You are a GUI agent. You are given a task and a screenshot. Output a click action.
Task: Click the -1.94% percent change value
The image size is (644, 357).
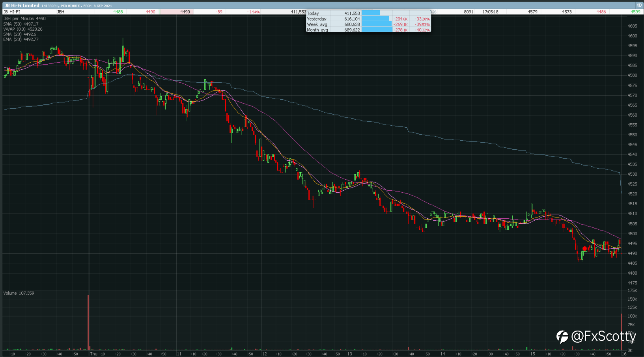click(254, 12)
